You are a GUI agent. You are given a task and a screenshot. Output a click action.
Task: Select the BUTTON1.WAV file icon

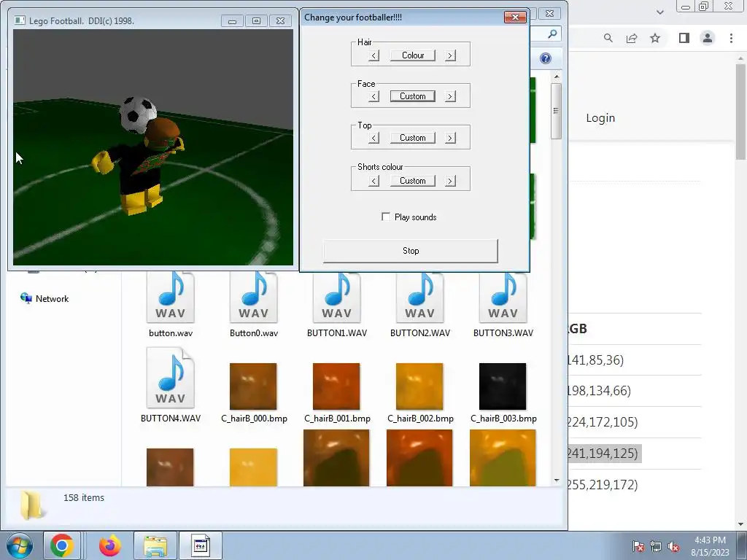tap(337, 297)
